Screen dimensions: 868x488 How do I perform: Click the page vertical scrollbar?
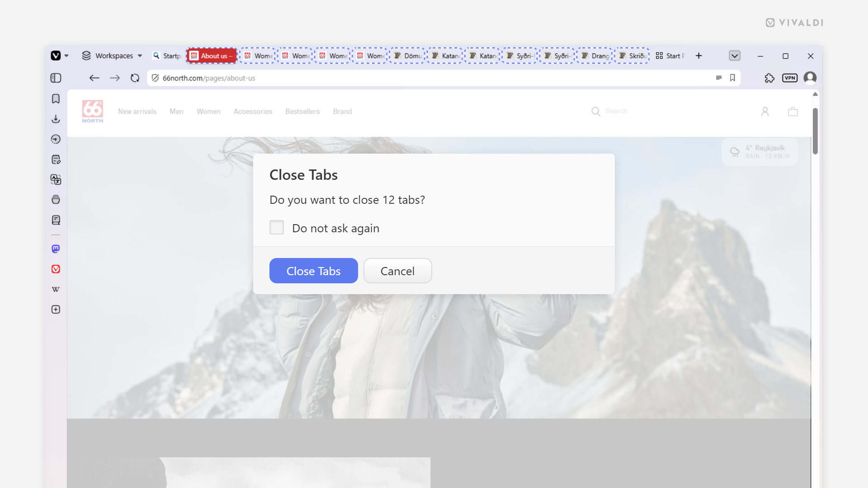(815, 131)
